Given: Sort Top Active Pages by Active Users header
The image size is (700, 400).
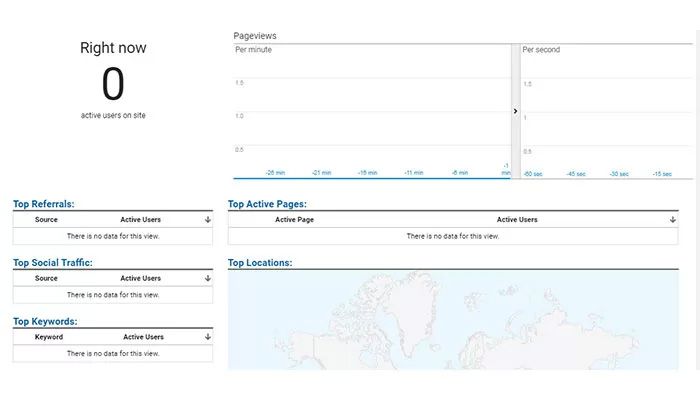Looking at the screenshot, I should (x=517, y=219).
